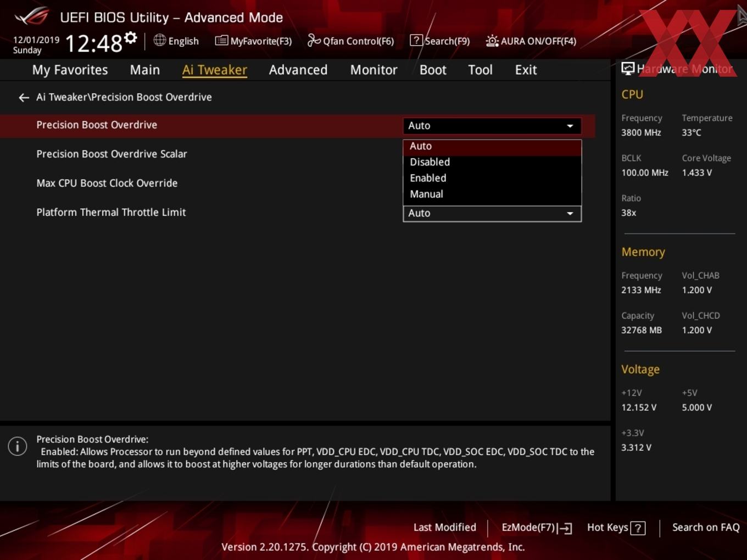Open the Hot Keys help
The image size is (747, 560).
pos(616,528)
